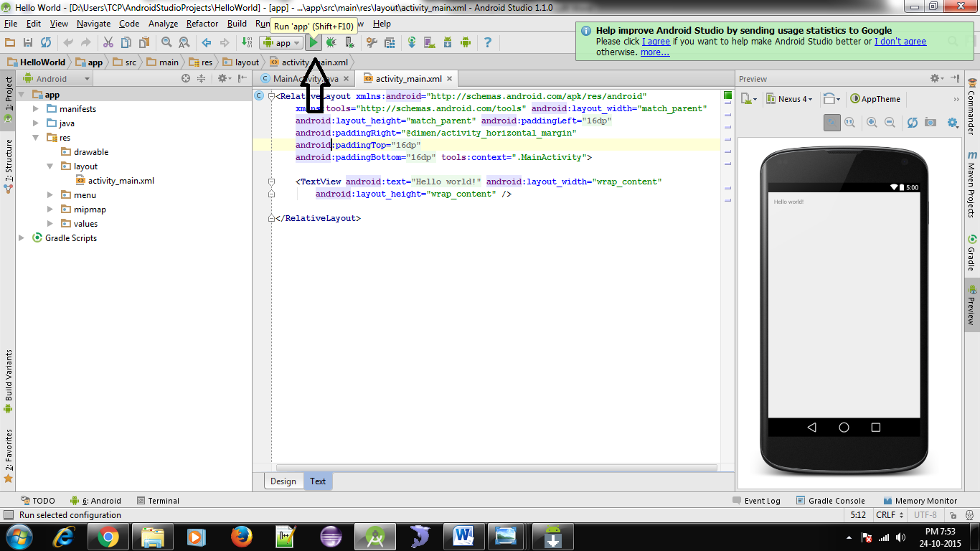Viewport: 980px width, 551px height.
Task: Toggle the Commander side panel
Action: 972,108
